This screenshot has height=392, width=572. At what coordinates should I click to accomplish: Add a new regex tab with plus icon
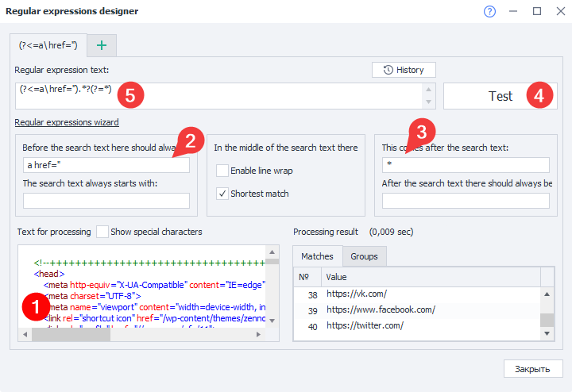pyautogui.click(x=101, y=45)
